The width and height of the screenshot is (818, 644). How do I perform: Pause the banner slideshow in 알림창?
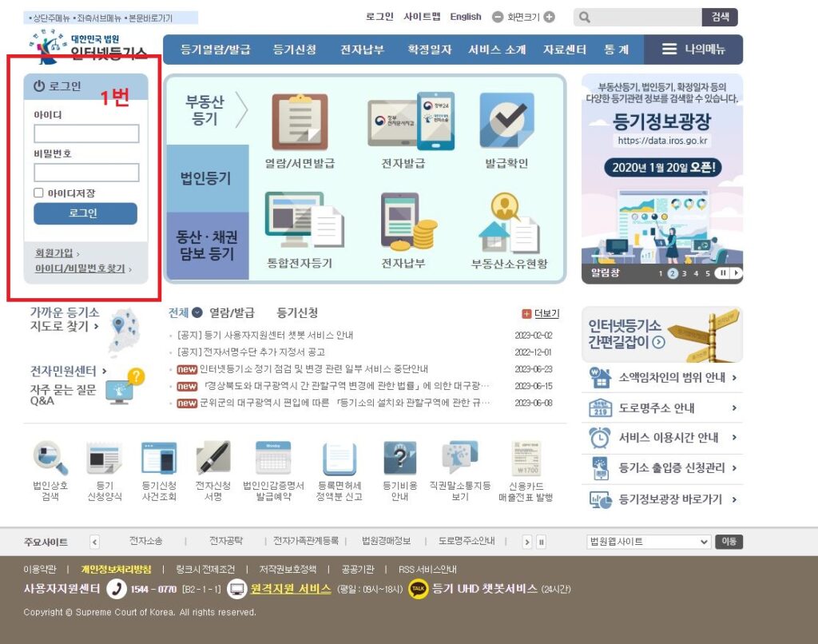723,272
